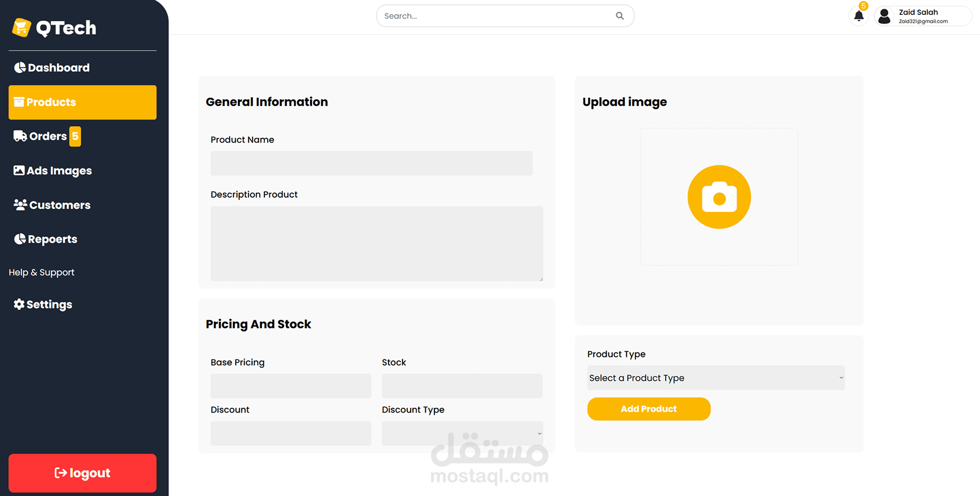The height and width of the screenshot is (496, 980).
Task: Click the camera upload icon
Action: pos(719,197)
